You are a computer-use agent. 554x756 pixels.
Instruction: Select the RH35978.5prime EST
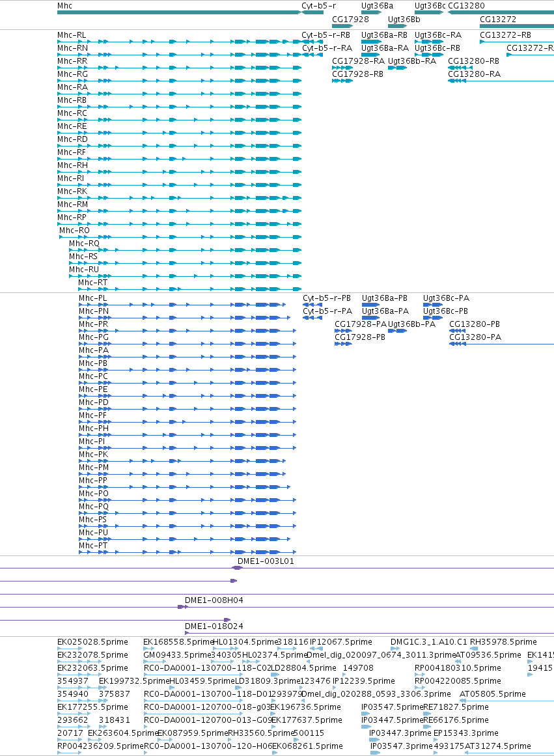(x=474, y=649)
